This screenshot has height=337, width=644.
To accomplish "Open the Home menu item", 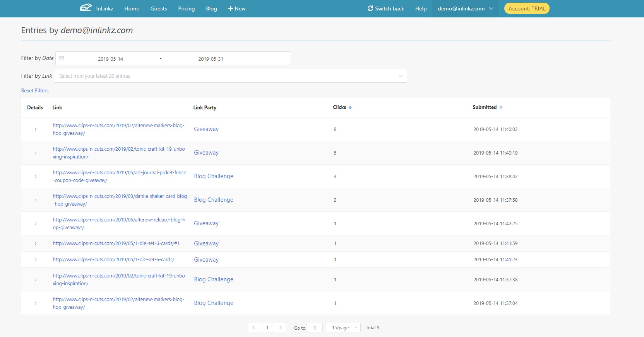I will click(x=132, y=9).
